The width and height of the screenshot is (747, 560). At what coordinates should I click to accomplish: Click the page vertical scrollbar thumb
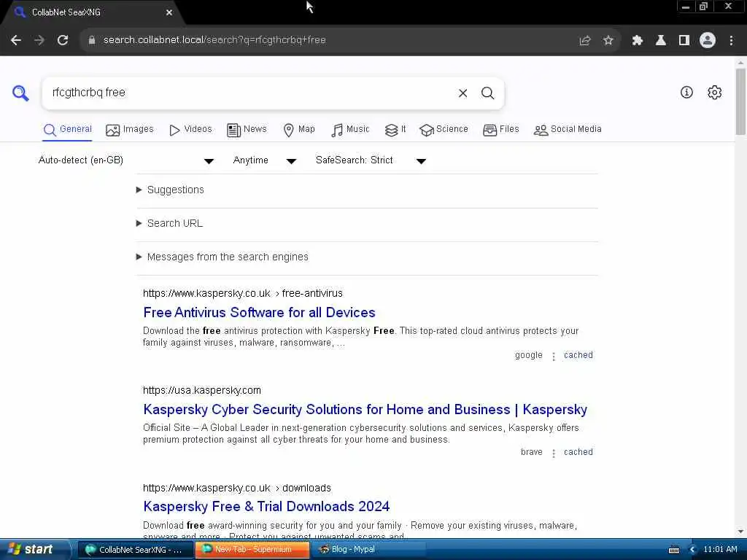(740, 102)
